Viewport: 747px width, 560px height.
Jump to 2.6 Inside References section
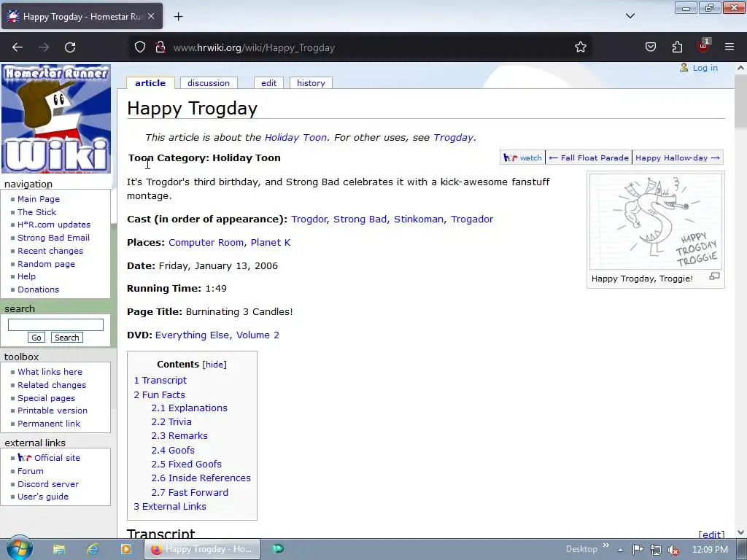click(201, 478)
